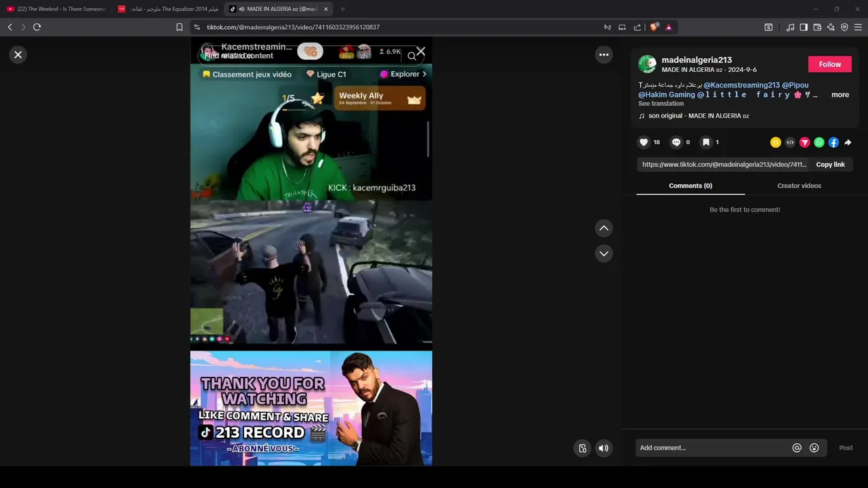868x488 pixels.
Task: Close the TikTok video viewer
Action: pos(18,55)
